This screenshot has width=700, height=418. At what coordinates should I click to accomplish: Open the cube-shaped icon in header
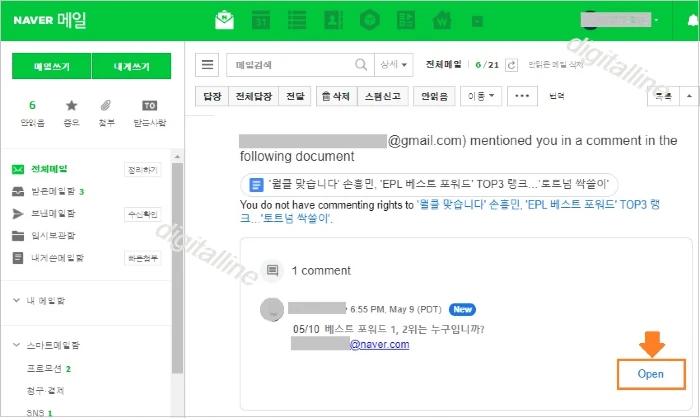coord(370,20)
